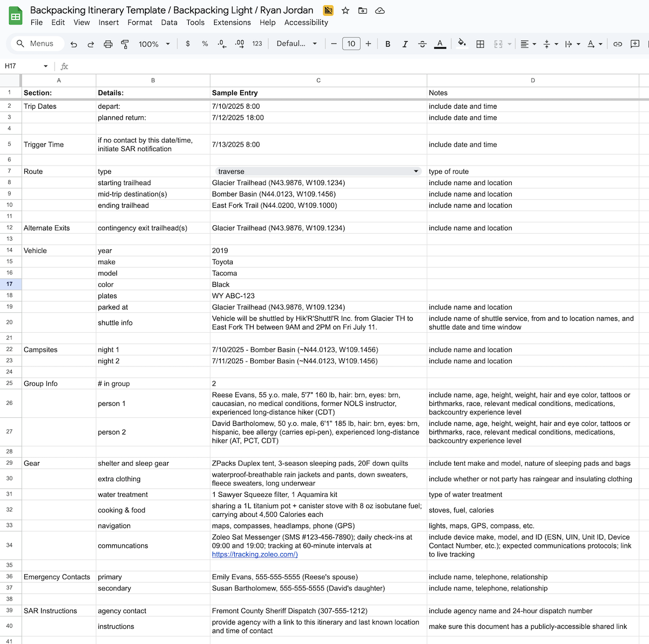Insert a link from toolbar
Viewport: 649px width, 644px height.
[618, 44]
